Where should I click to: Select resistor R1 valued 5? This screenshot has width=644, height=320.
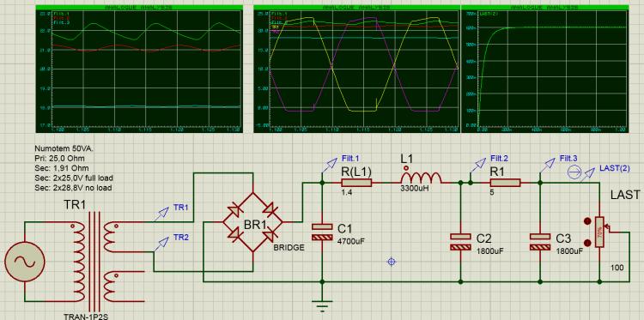click(x=505, y=183)
